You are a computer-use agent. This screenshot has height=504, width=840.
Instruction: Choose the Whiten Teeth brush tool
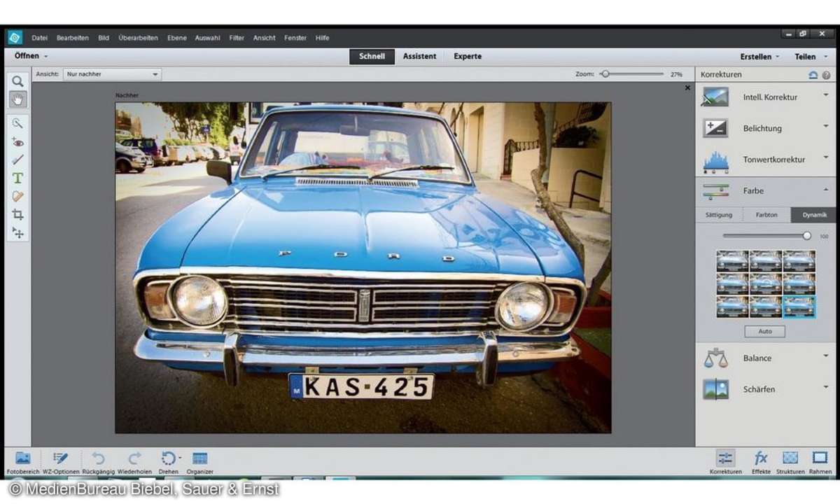pos(17,160)
